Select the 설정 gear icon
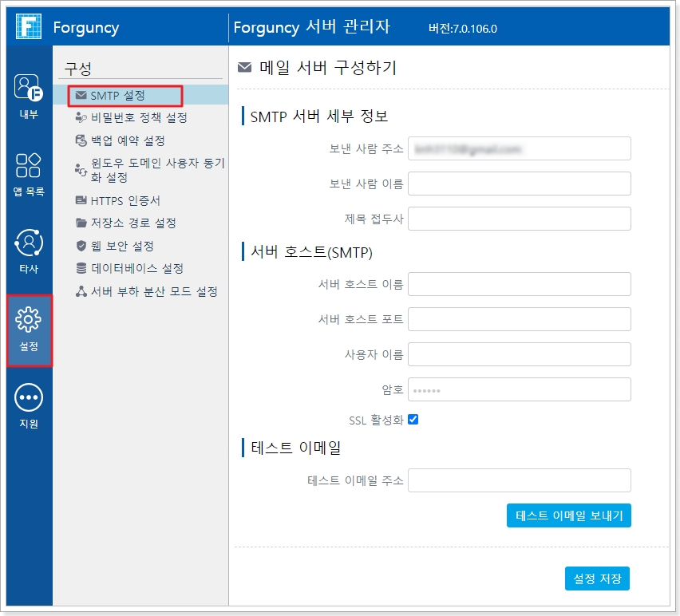Viewport: 680px width, 616px height. (29, 321)
